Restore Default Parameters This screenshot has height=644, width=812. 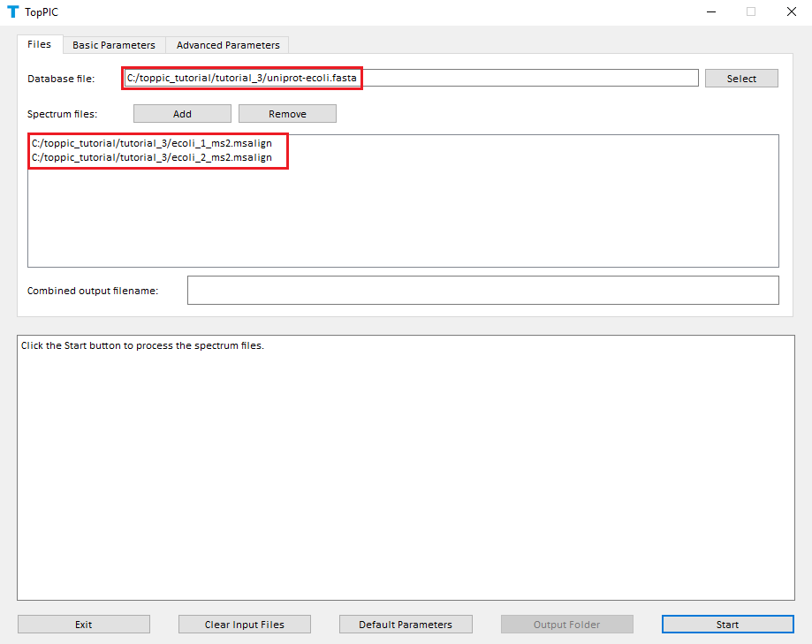point(406,625)
